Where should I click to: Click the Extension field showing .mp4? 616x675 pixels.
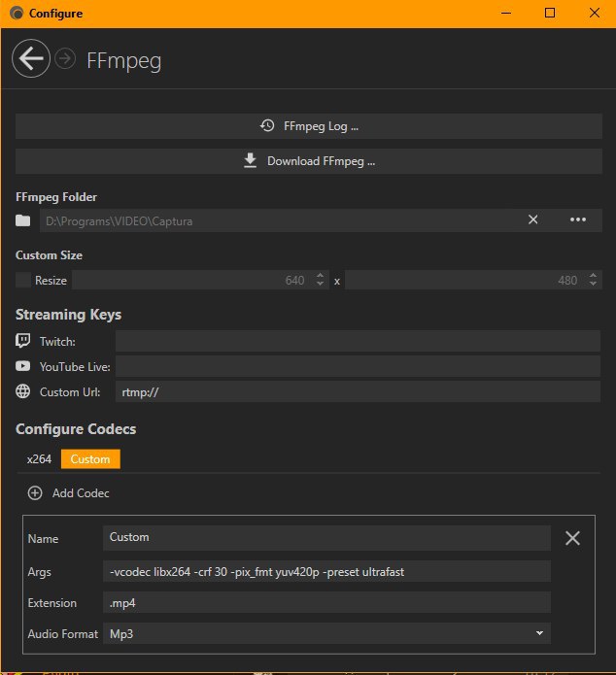pyautogui.click(x=326, y=603)
